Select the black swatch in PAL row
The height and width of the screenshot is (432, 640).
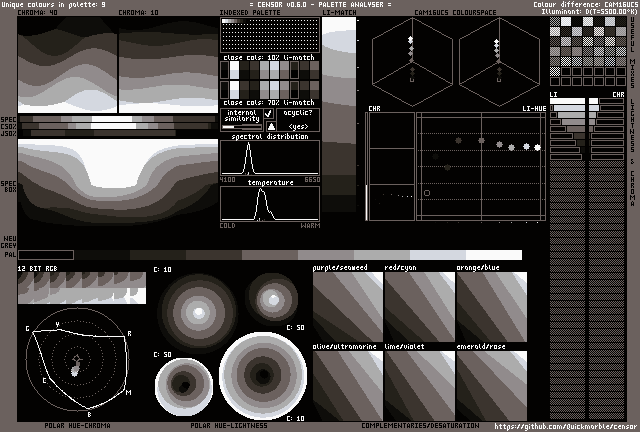tap(46, 255)
